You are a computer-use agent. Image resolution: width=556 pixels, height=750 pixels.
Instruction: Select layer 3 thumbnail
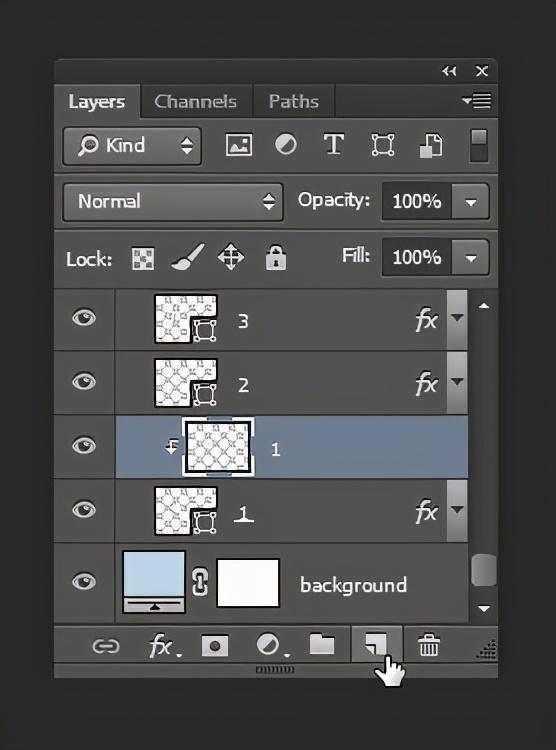(186, 319)
